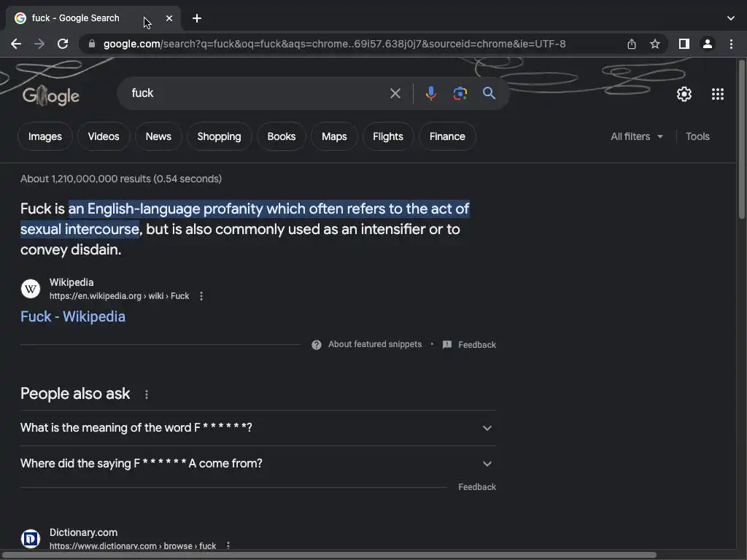Image resolution: width=747 pixels, height=560 pixels.
Task: Switch to the Images filter
Action: pyautogui.click(x=44, y=136)
